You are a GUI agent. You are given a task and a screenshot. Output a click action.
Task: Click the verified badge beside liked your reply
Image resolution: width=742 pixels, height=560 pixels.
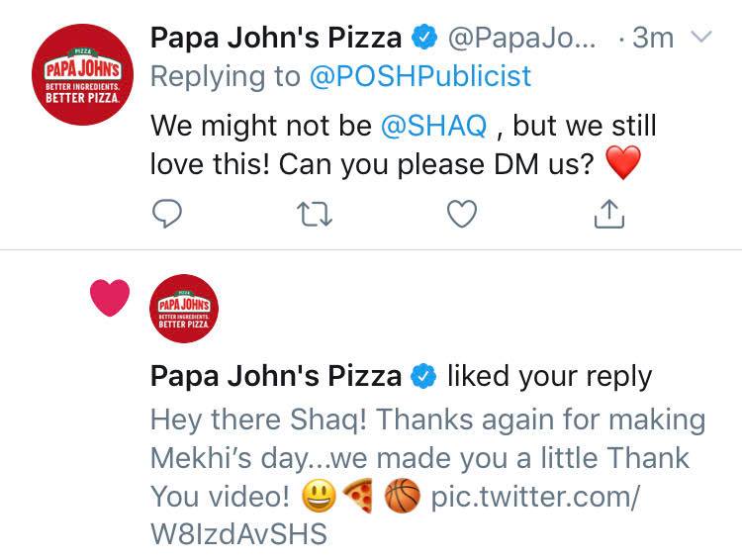point(423,376)
